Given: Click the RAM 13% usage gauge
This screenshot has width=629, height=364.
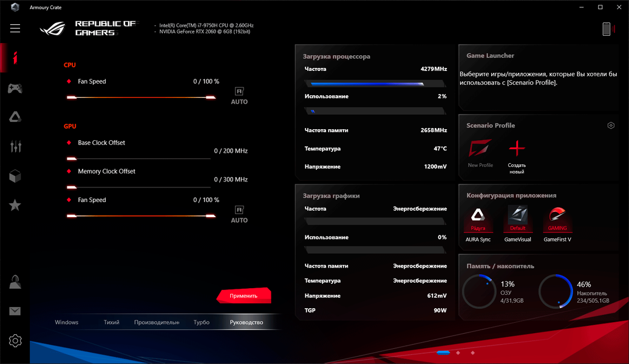Looking at the screenshot, I should pyautogui.click(x=479, y=291).
